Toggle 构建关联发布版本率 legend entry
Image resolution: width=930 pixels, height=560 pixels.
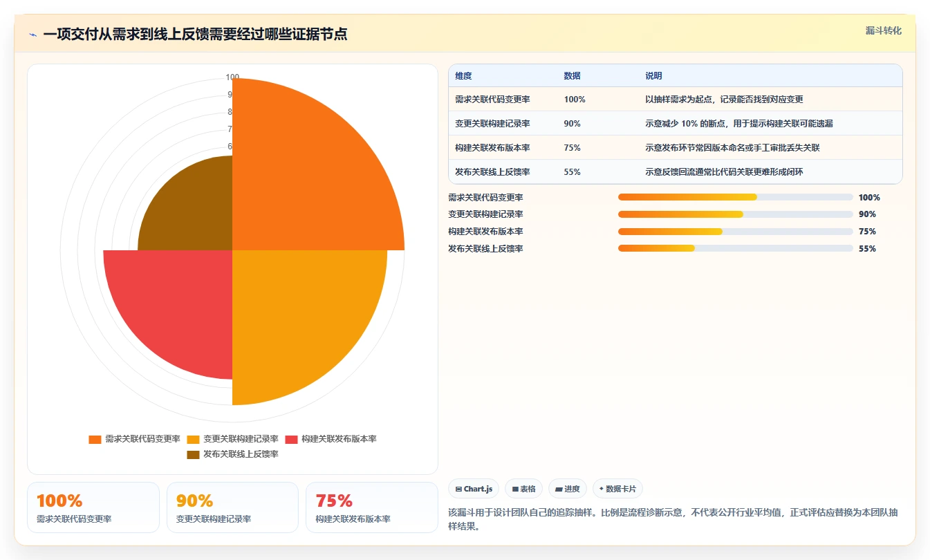pyautogui.click(x=331, y=439)
